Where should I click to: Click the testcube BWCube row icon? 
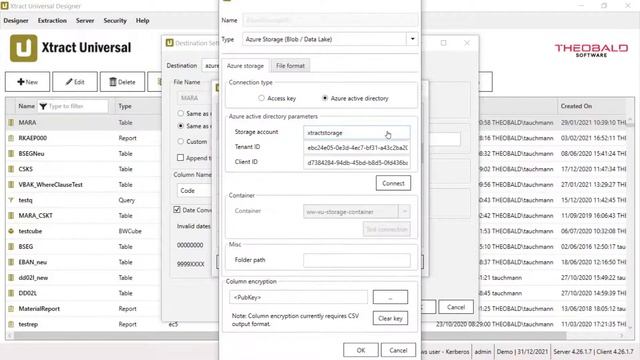(x=11, y=231)
